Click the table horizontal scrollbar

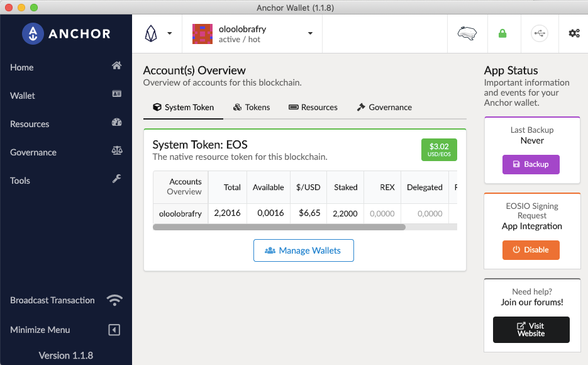(x=279, y=227)
